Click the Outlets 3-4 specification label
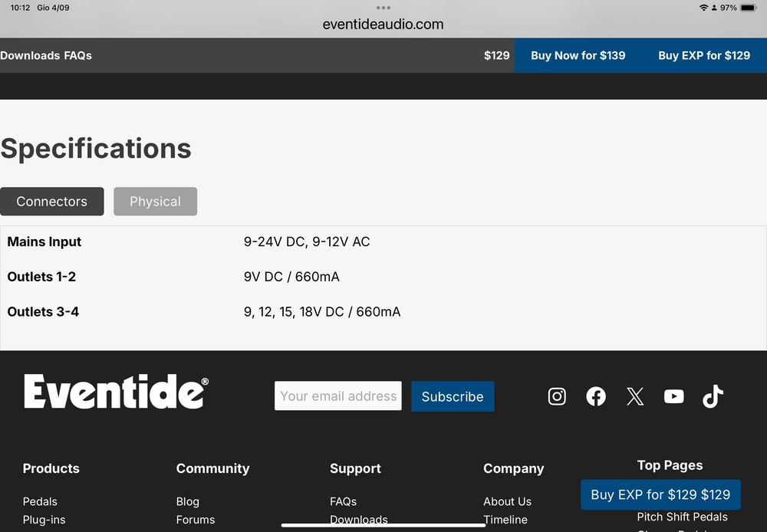 click(x=43, y=312)
